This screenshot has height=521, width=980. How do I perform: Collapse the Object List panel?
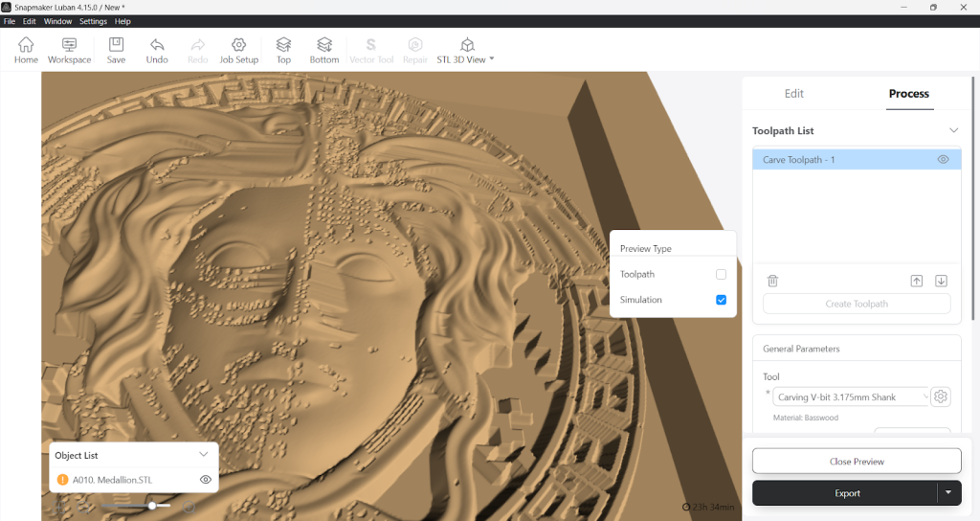pyautogui.click(x=203, y=454)
